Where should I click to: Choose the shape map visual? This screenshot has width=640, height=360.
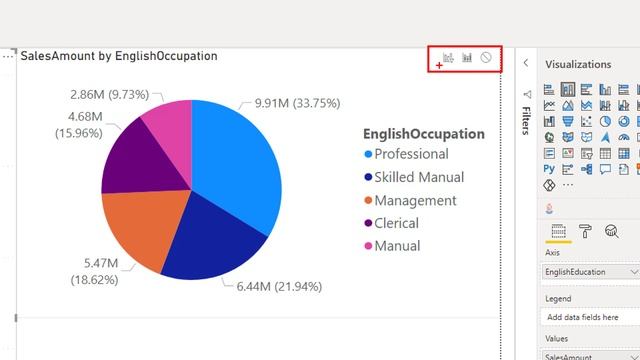(586, 137)
